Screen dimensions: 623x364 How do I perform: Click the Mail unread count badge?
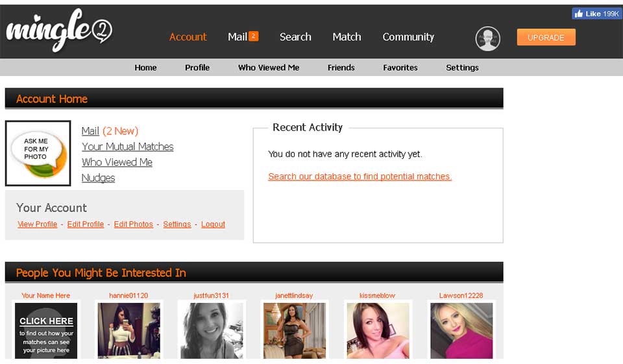tap(253, 36)
